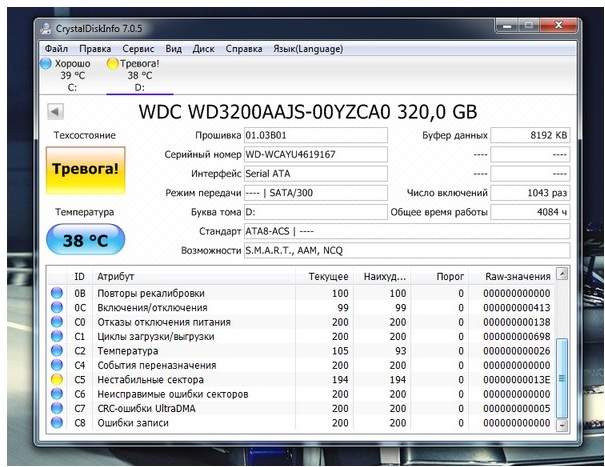This screenshot has width=605, height=467.
Task: Click the C0 ID cell
Action: pos(80,322)
